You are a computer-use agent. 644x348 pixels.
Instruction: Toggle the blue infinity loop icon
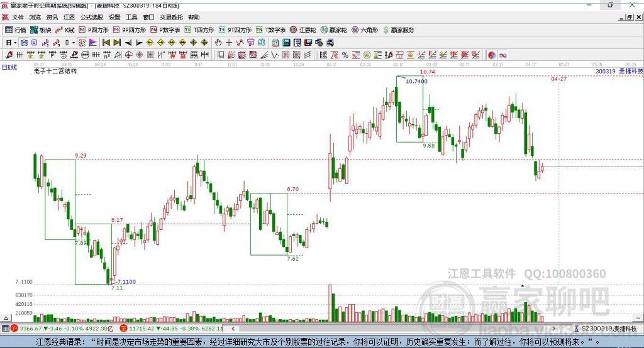point(502,55)
